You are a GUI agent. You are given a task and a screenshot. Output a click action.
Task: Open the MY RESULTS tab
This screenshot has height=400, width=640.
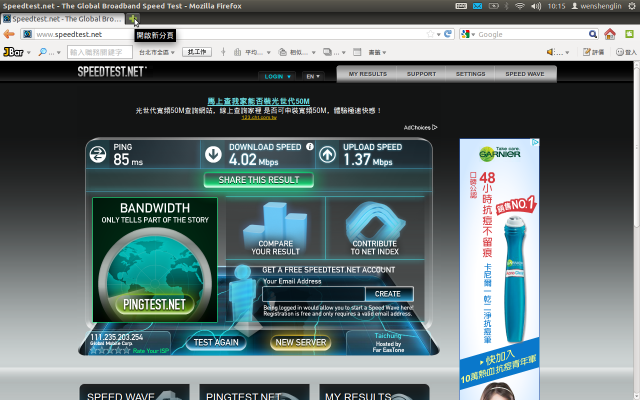pyautogui.click(x=367, y=74)
